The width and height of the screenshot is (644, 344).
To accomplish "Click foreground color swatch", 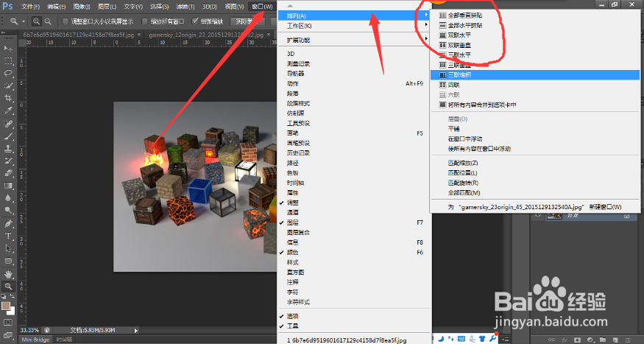I will tap(6, 306).
